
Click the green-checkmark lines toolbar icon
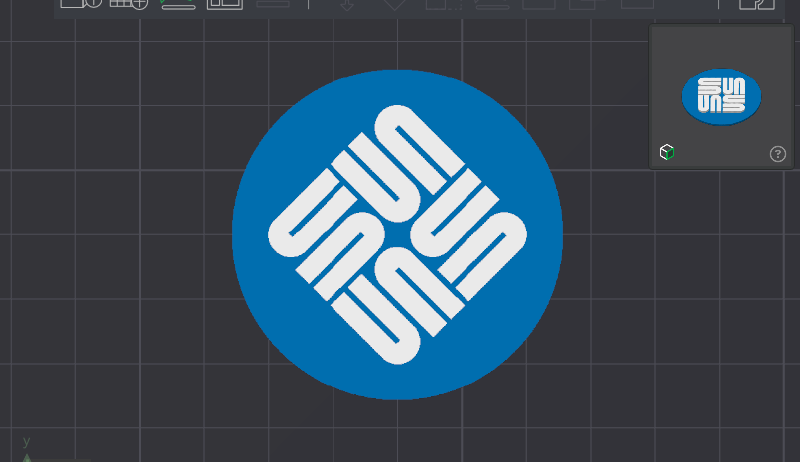[x=177, y=4]
